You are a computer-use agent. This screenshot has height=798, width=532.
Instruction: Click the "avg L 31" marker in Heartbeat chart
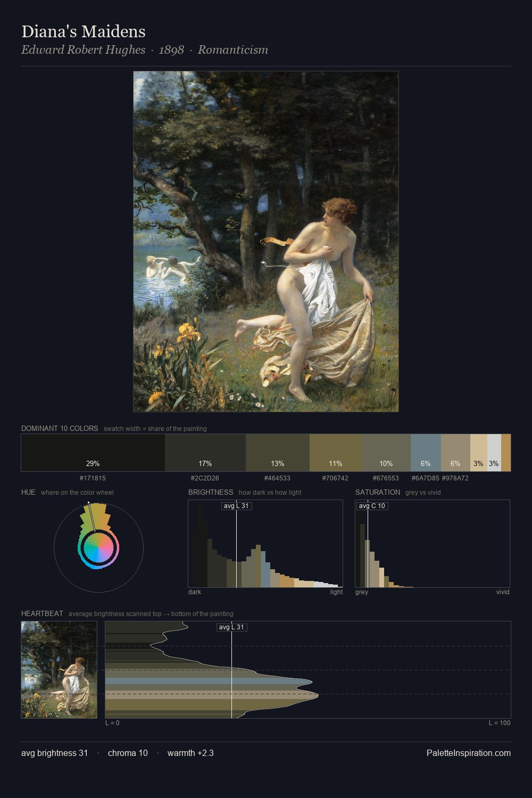[232, 627]
